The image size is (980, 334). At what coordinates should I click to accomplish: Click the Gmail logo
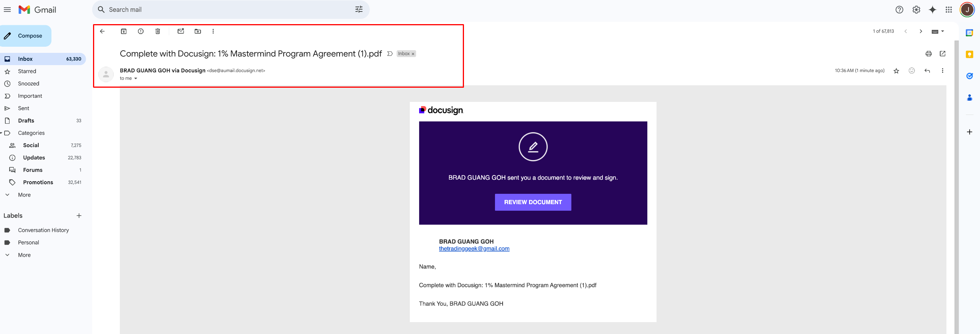click(x=38, y=10)
